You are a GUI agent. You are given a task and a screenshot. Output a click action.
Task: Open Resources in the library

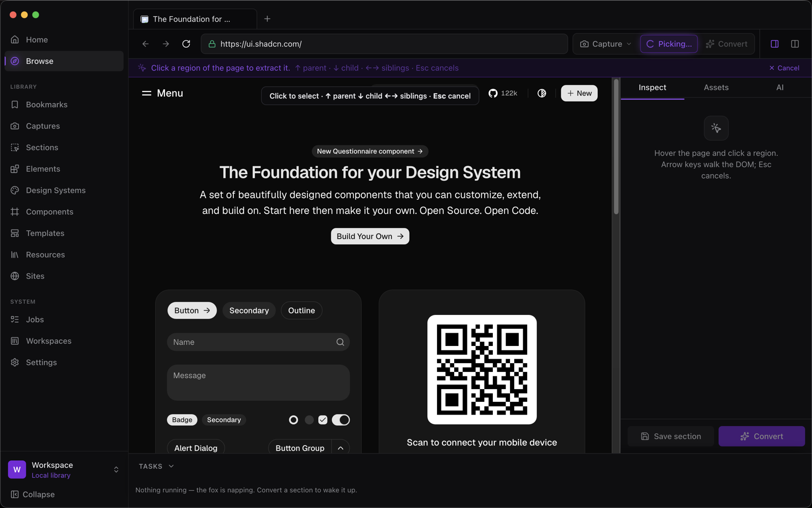64,255
